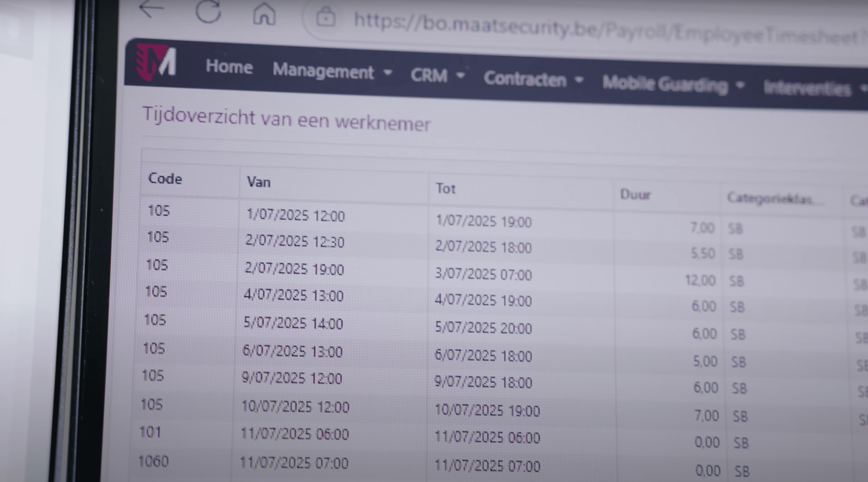Viewport: 868px width, 482px height.
Task: Select the row with code 1060
Action: (x=153, y=461)
